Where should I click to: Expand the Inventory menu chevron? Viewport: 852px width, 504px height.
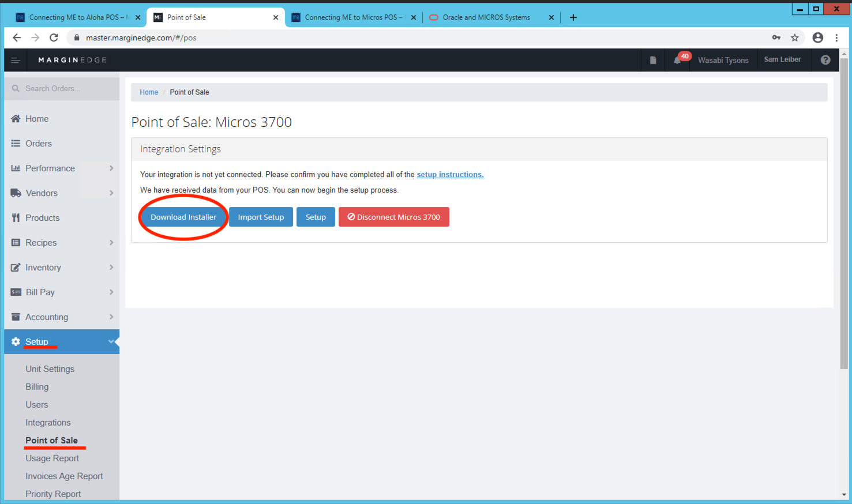coord(111,268)
